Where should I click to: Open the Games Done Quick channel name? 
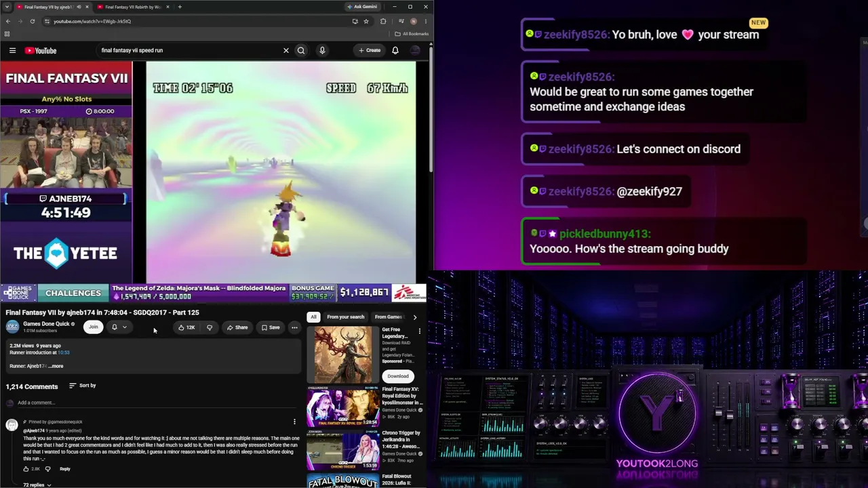tap(46, 324)
